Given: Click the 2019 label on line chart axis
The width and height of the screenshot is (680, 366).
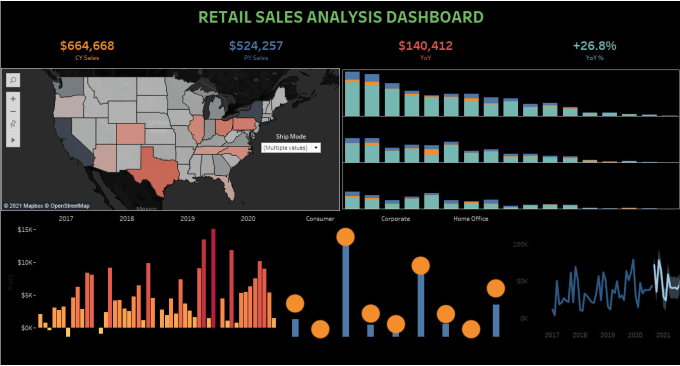Looking at the screenshot, I should point(608,335).
